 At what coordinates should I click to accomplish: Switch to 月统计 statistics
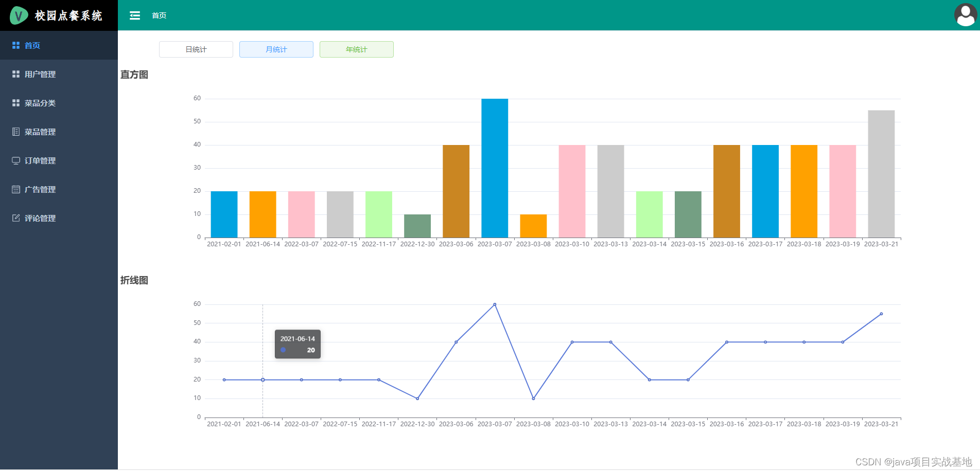276,49
